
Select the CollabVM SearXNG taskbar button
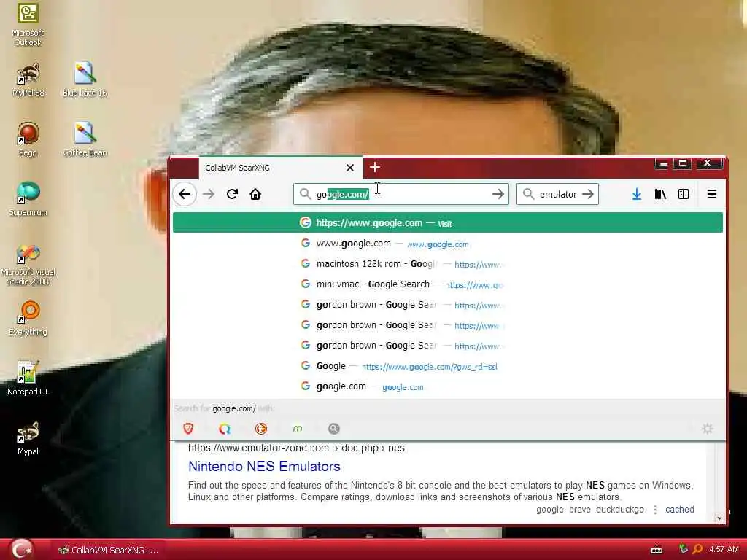pyautogui.click(x=108, y=550)
